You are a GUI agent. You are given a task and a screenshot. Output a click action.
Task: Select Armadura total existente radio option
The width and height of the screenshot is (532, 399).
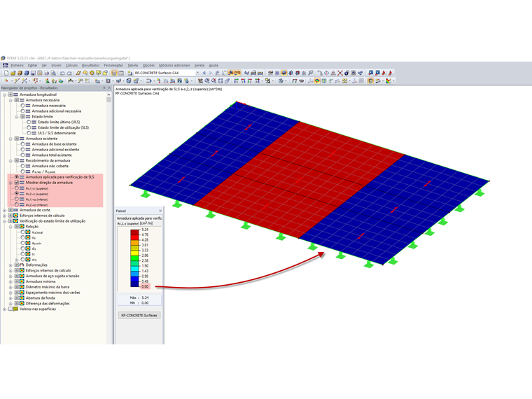coord(22,155)
